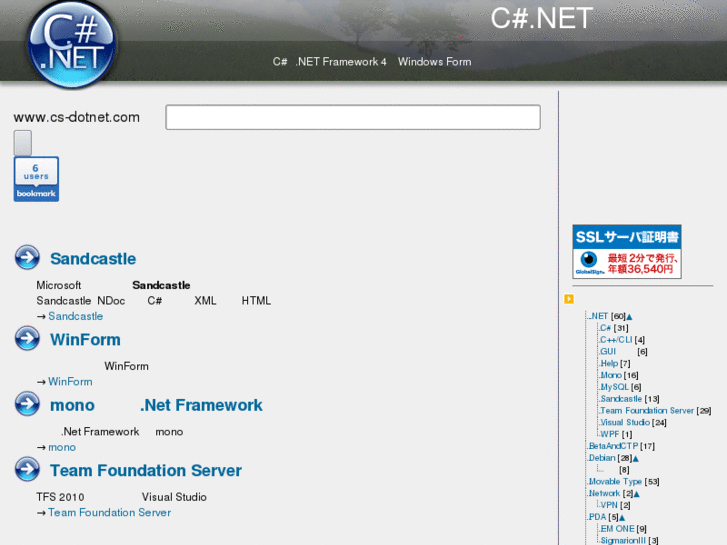The height and width of the screenshot is (545, 727).
Task: Open the Sandcastle article heading
Action: click(93, 259)
